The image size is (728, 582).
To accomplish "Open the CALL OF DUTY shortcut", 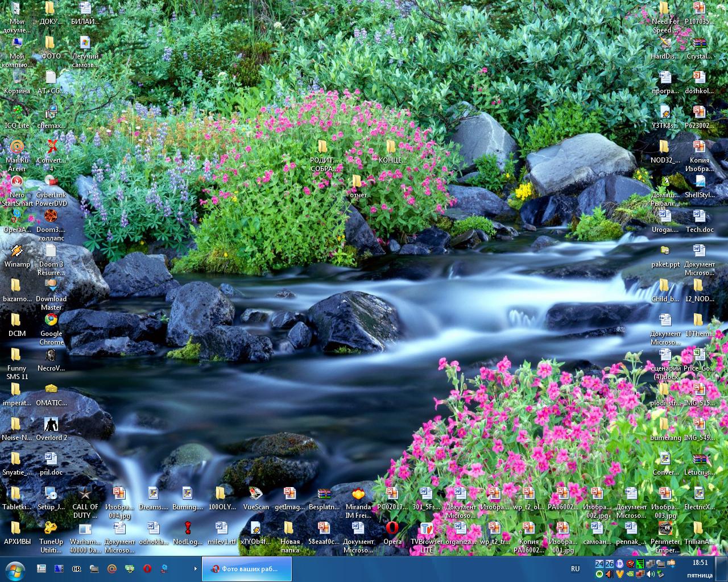I will 85,502.
